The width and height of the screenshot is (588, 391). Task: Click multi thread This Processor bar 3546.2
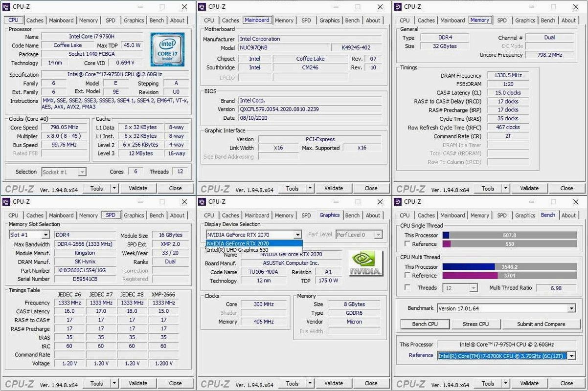point(509,267)
